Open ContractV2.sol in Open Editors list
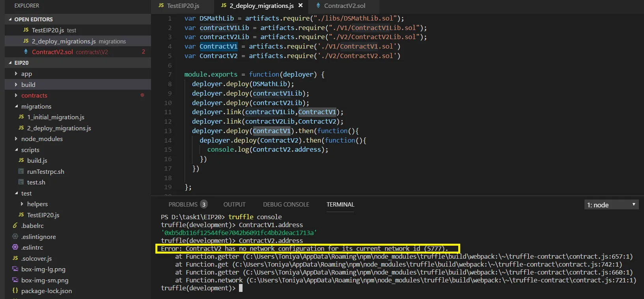The image size is (644, 299). (78, 52)
